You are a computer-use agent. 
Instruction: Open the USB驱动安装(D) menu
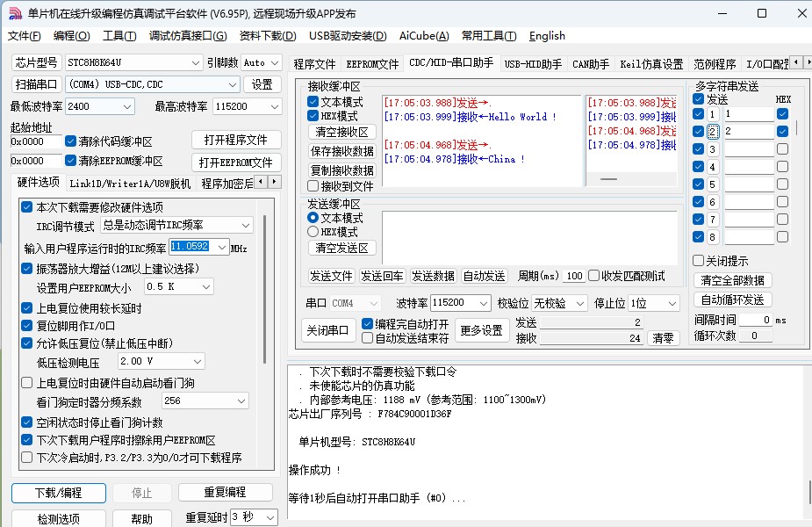[348, 36]
